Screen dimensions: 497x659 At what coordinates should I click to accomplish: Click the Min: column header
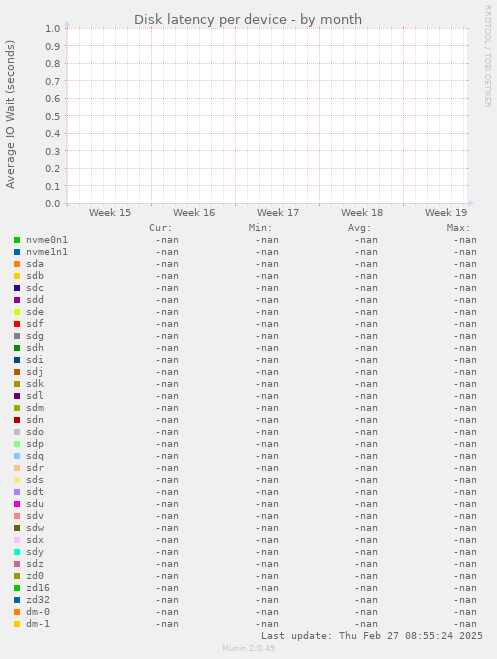tap(260, 228)
